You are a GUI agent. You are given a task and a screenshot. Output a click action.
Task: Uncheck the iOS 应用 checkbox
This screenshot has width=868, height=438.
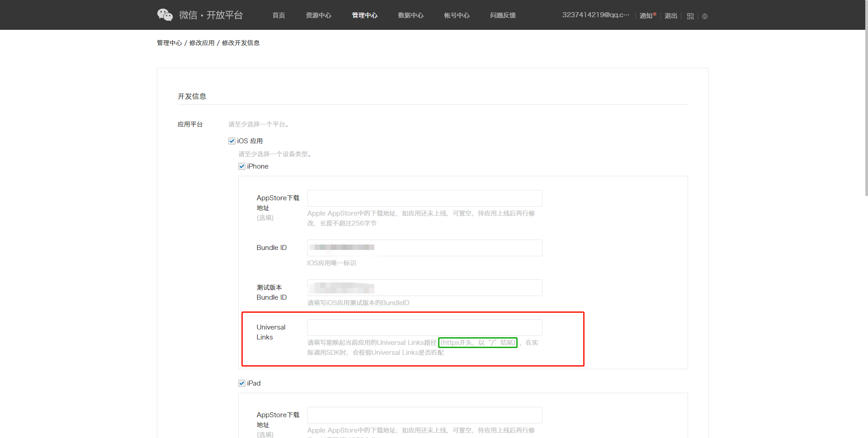[x=232, y=141]
